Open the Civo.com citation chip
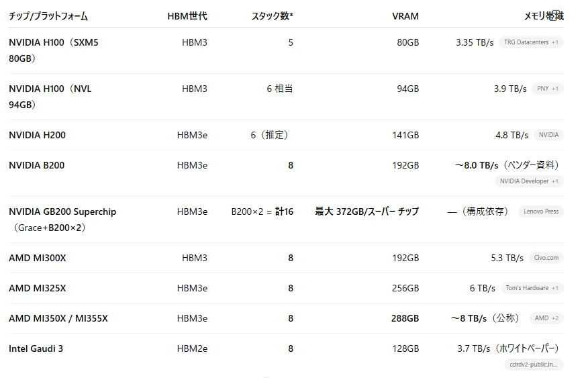The height and width of the screenshot is (378, 588). point(546,258)
